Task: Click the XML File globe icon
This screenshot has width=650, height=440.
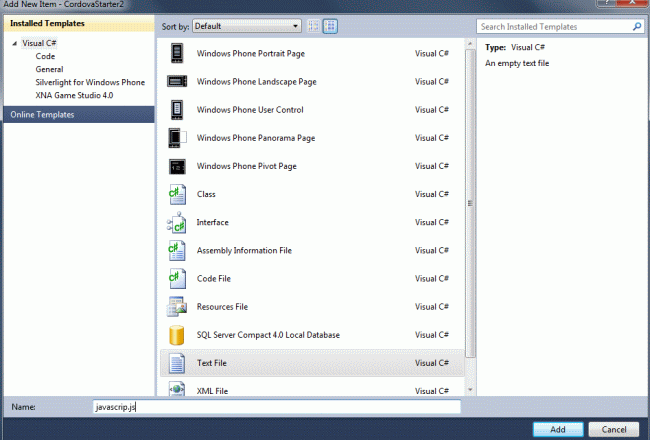Action: click(177, 389)
